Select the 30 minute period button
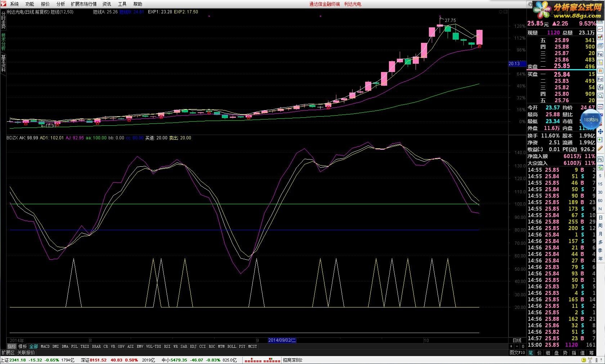 point(600,192)
